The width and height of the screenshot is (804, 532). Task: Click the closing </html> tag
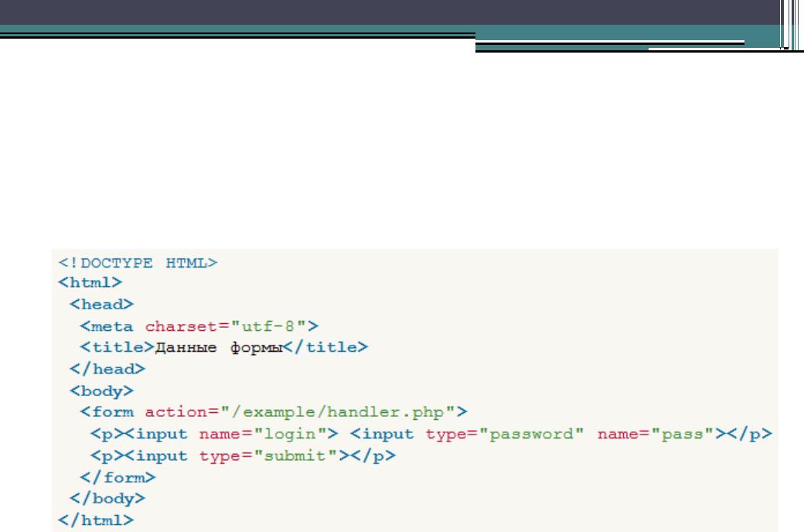(96, 520)
